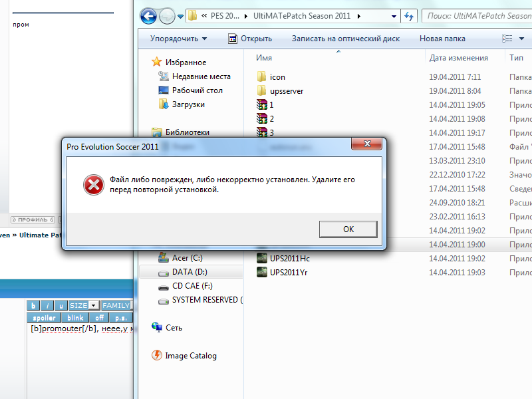Image resolution: width=532 pixels, height=399 pixels.
Task: Toggle bold 'b' formatting in forum editor
Action: click(34, 306)
